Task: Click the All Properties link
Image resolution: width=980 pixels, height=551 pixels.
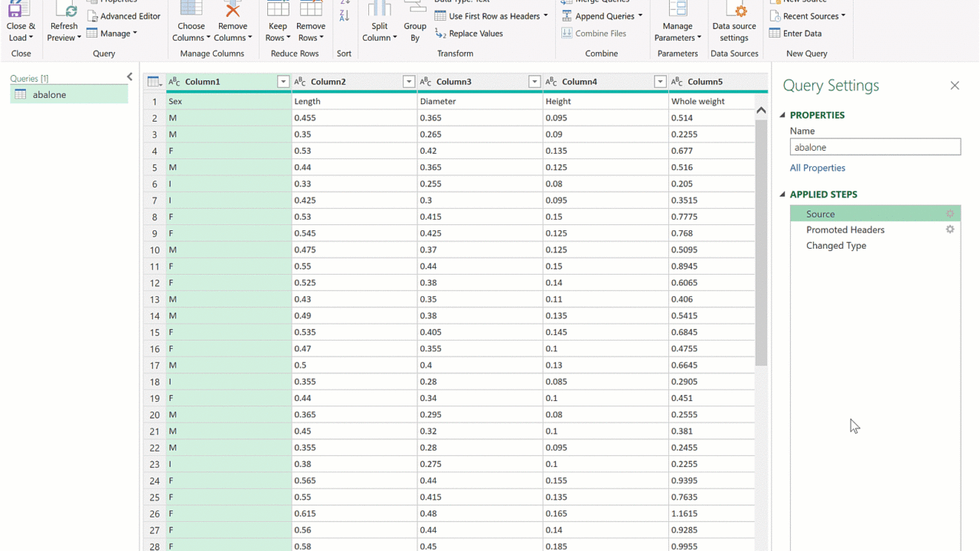Action: pyautogui.click(x=818, y=168)
